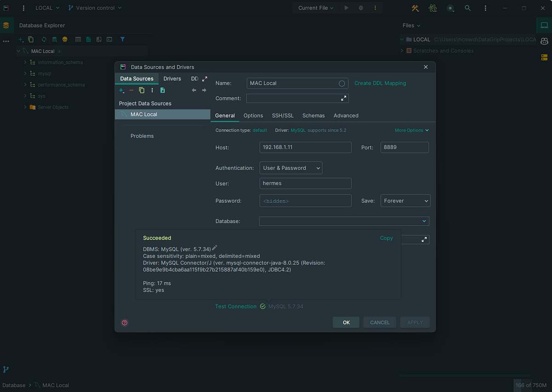Expand the performance_schema node
The image size is (552, 392).
coord(25,85)
